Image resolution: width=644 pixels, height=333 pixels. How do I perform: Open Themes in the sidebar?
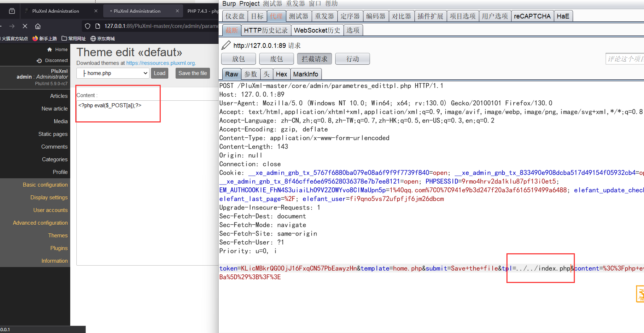coord(58,236)
